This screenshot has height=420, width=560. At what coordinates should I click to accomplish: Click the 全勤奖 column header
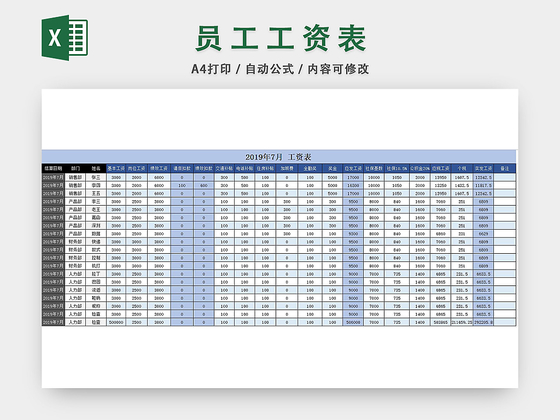coord(310,168)
